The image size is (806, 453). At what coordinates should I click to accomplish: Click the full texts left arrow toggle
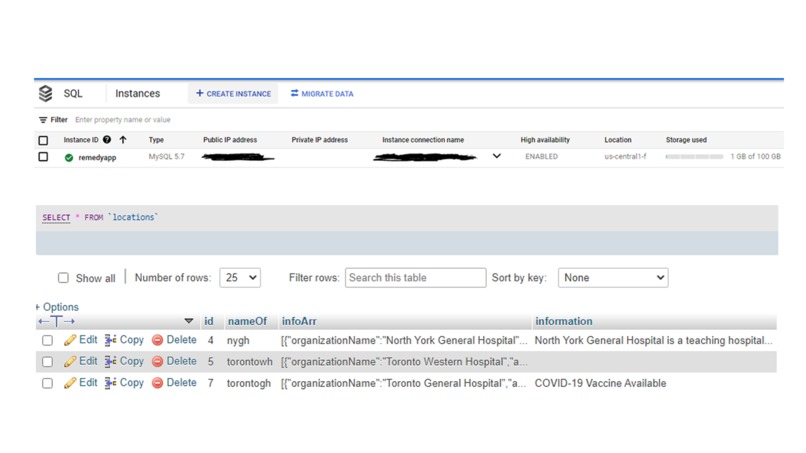pyautogui.click(x=43, y=321)
